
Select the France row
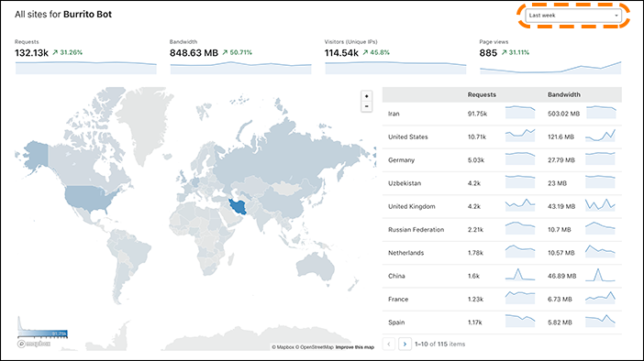click(502, 299)
